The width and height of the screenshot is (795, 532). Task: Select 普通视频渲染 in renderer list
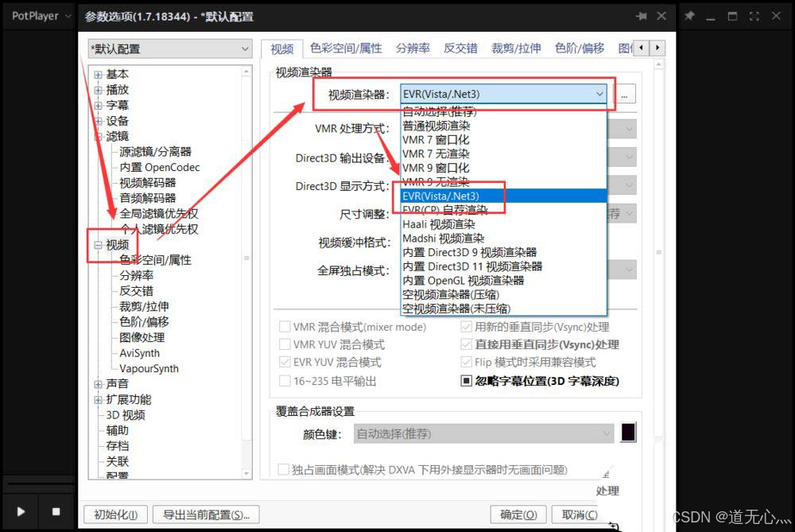point(503,126)
